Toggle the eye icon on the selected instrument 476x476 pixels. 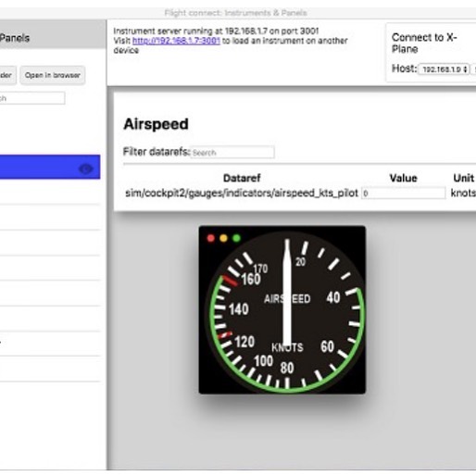[85, 169]
